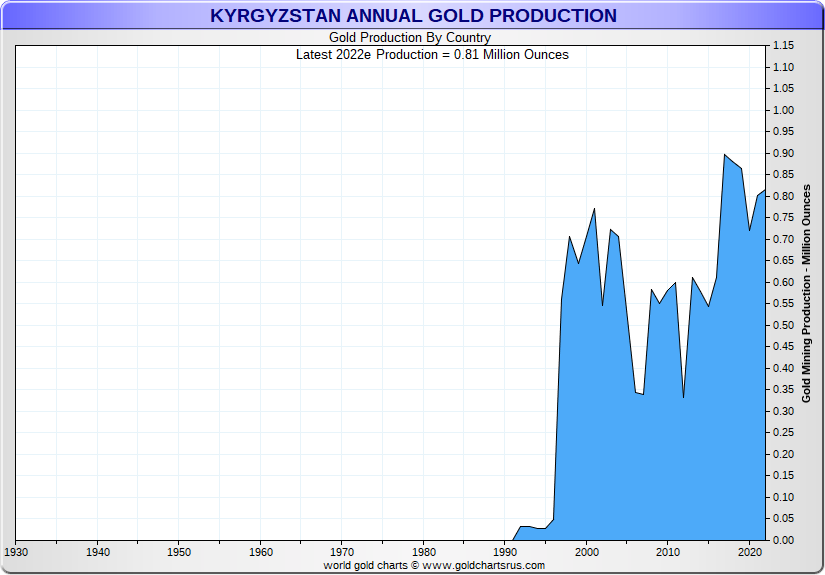
Task: Click the 1970 year tick label
Action: coord(342,552)
